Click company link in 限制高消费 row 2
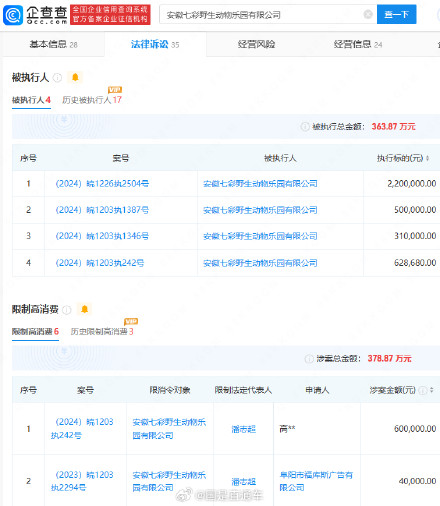440x506 pixels. click(169, 481)
